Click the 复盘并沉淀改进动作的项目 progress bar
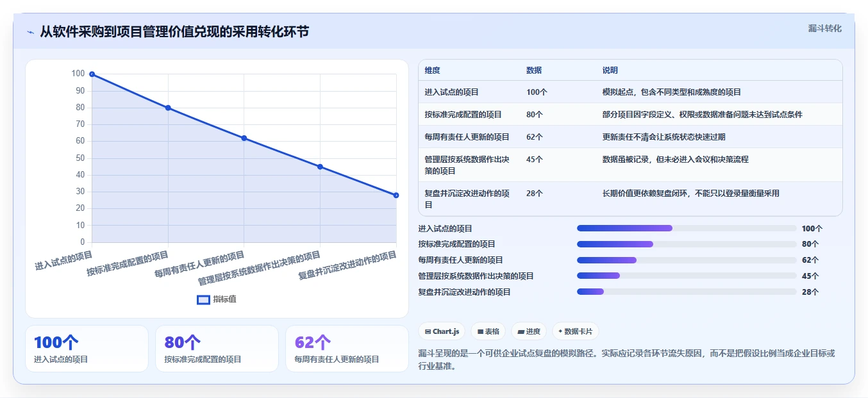868x398 pixels. pos(687,292)
